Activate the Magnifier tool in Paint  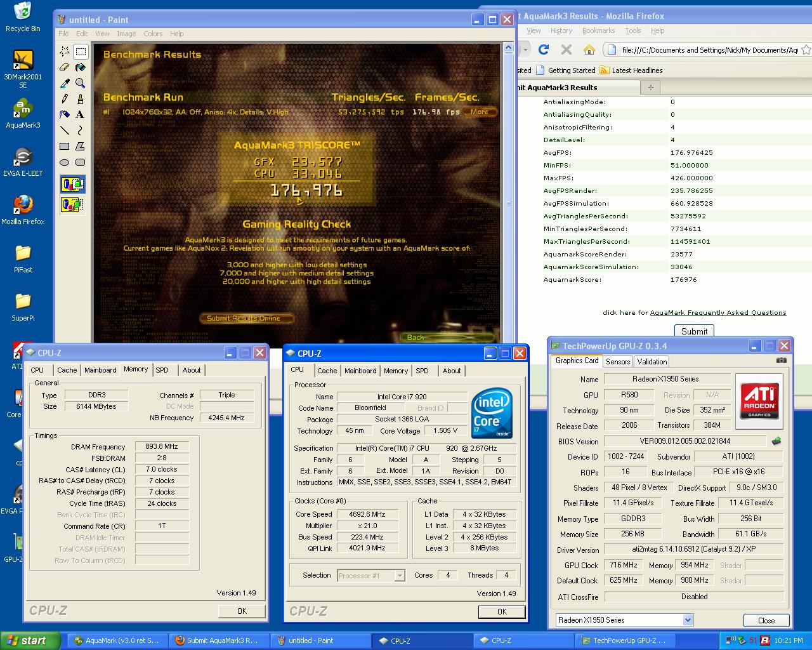pyautogui.click(x=81, y=83)
